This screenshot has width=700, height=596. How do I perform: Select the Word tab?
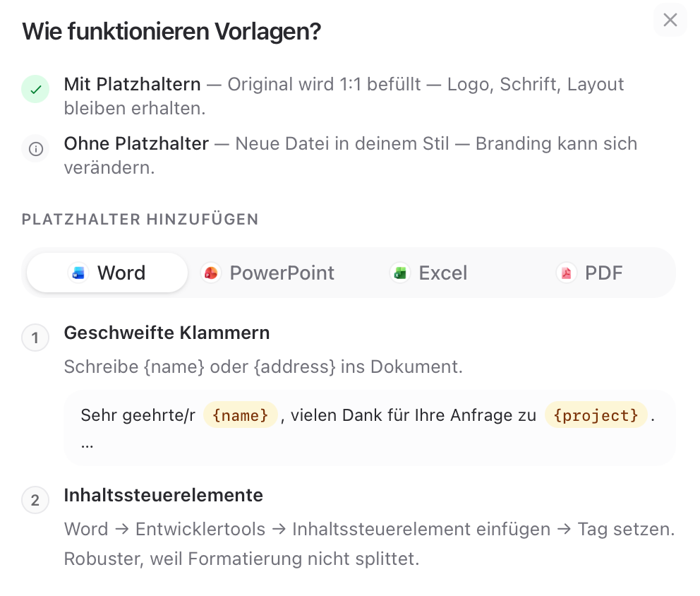pyautogui.click(x=107, y=273)
